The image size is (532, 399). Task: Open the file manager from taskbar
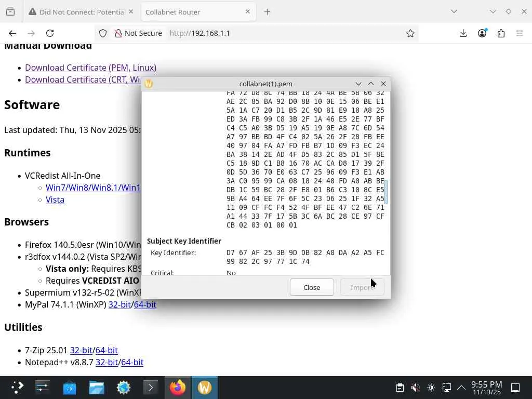(x=96, y=388)
